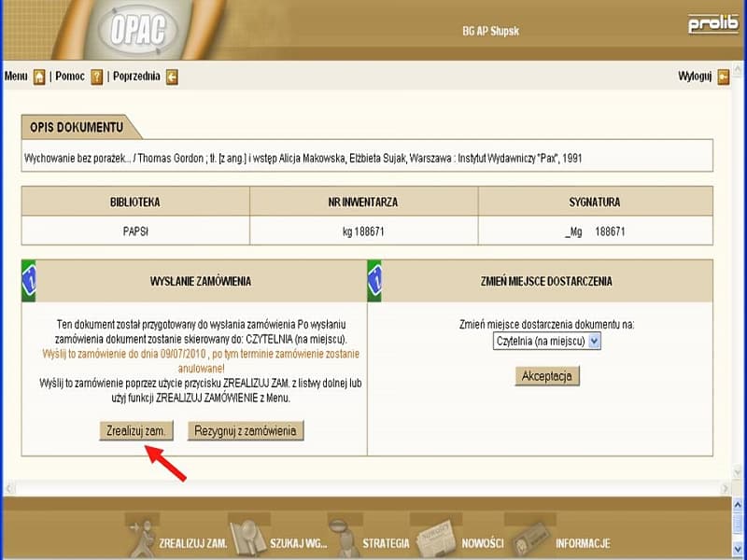Cancel with Rezygnuj z zamówienia button
This screenshot has height=560, width=747.
(x=247, y=430)
